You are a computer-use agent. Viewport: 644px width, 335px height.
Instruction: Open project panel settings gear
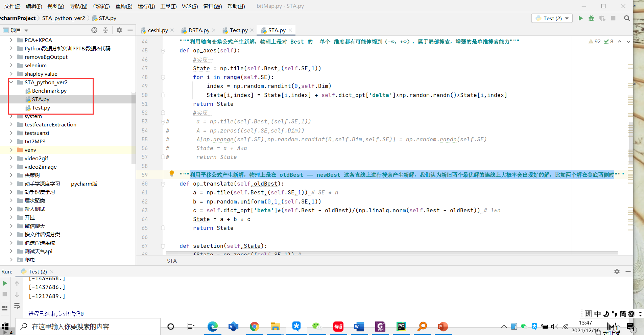click(x=119, y=30)
